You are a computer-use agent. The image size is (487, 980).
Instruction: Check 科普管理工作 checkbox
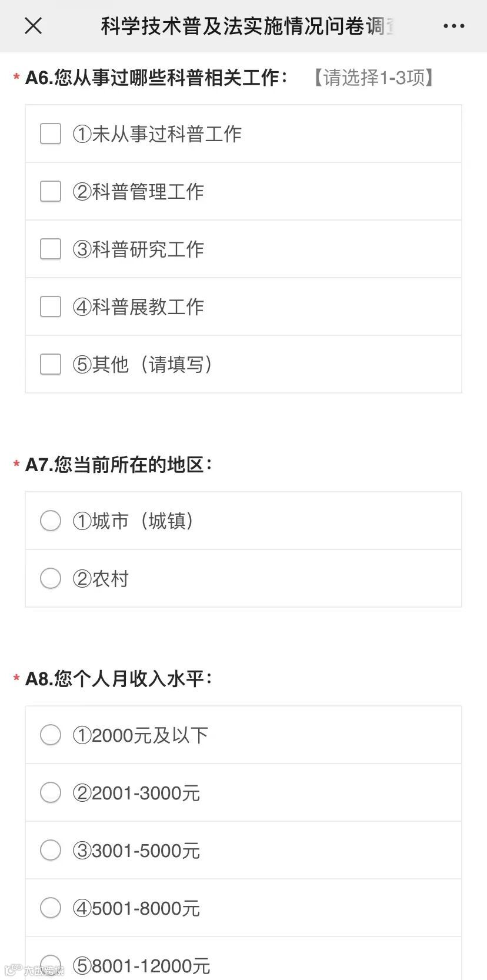(51, 192)
